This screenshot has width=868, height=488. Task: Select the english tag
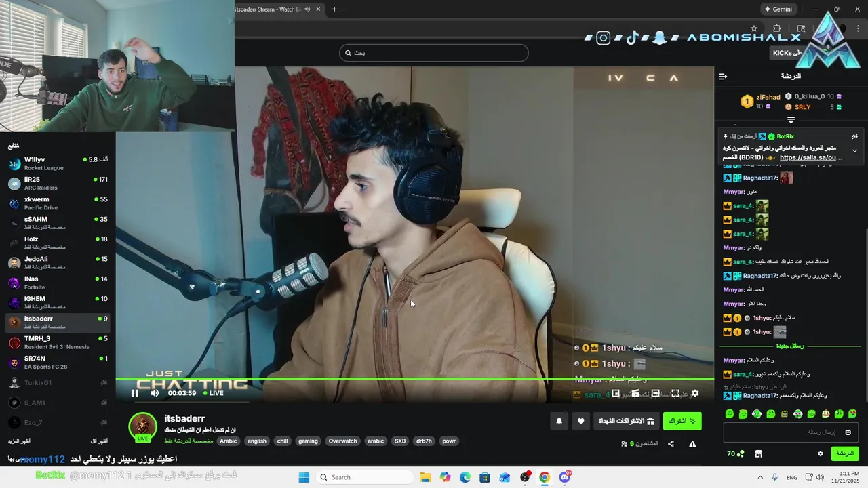[x=257, y=441]
